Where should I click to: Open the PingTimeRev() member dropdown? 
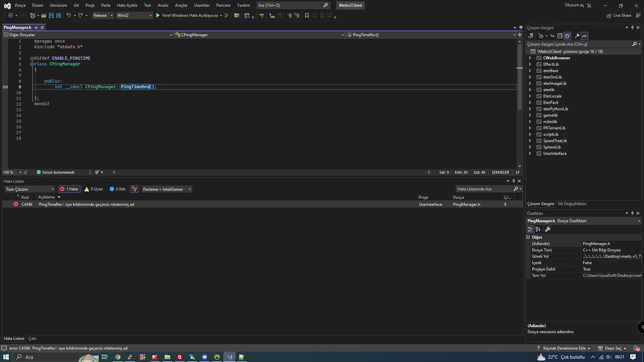point(431,35)
